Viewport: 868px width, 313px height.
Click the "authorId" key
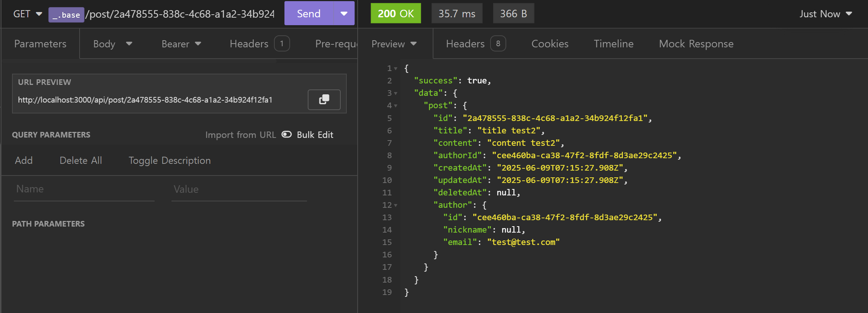pos(457,155)
